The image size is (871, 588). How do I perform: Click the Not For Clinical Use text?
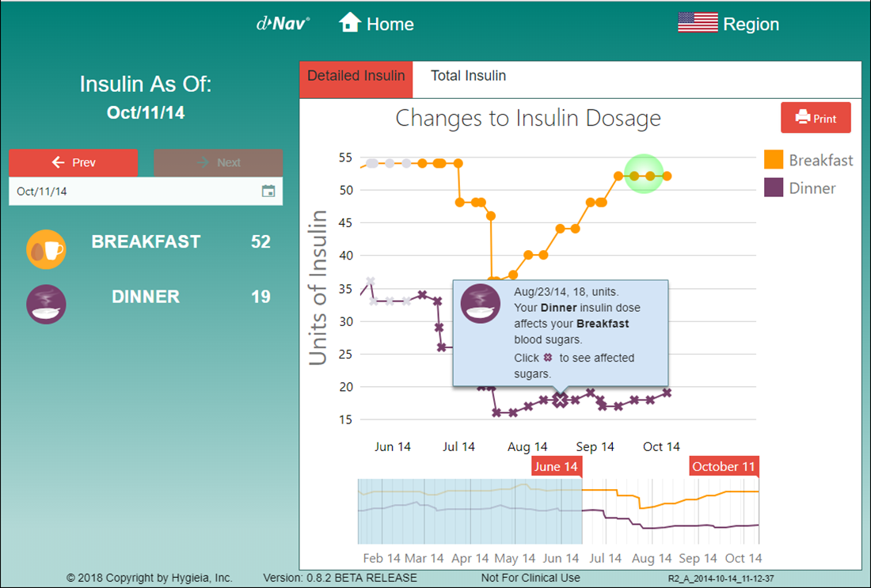click(531, 578)
